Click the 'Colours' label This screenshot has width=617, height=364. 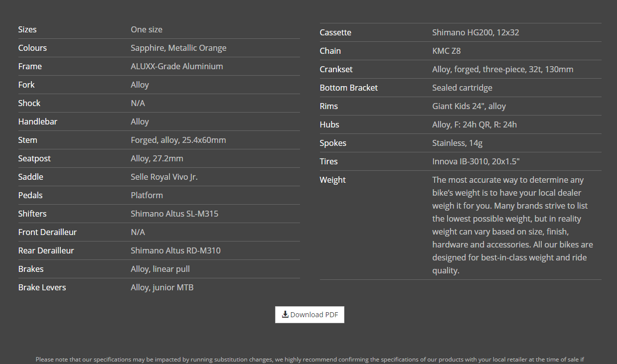pos(33,48)
